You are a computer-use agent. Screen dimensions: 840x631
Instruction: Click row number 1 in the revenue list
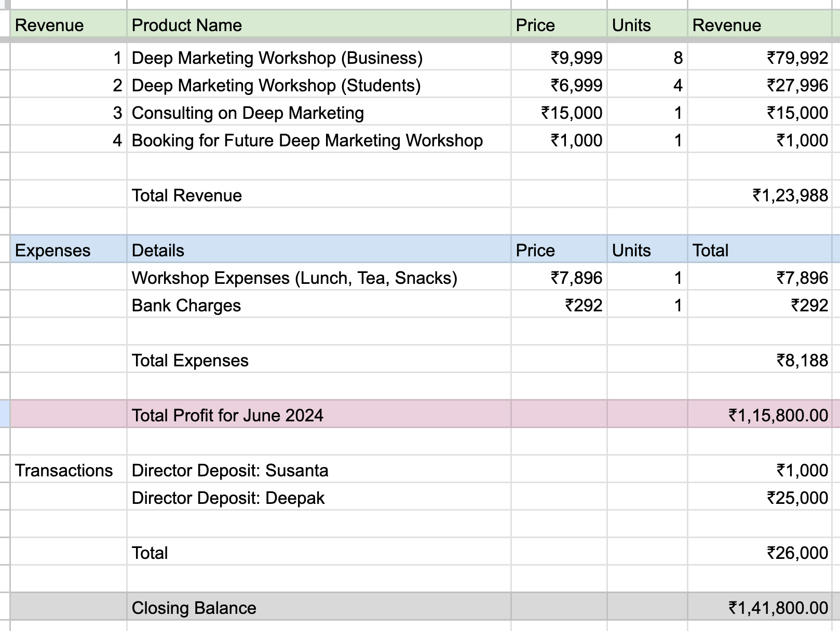tap(69, 58)
